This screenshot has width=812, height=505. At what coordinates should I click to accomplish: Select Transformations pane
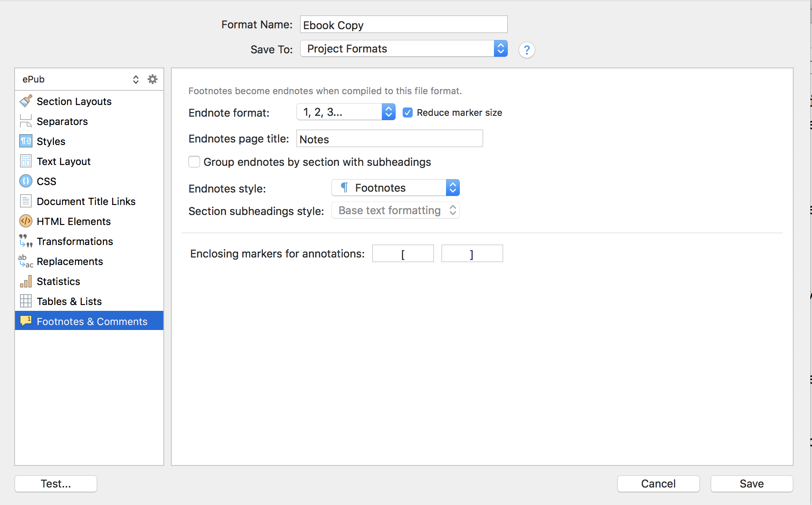click(x=89, y=241)
